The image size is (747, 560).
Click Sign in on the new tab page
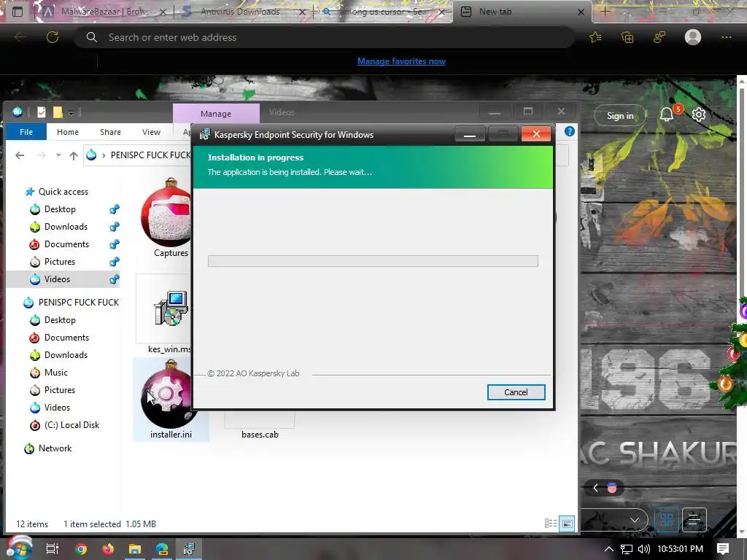620,115
